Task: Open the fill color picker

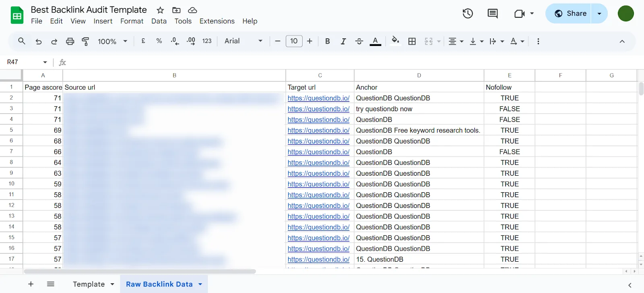Action: [x=395, y=41]
